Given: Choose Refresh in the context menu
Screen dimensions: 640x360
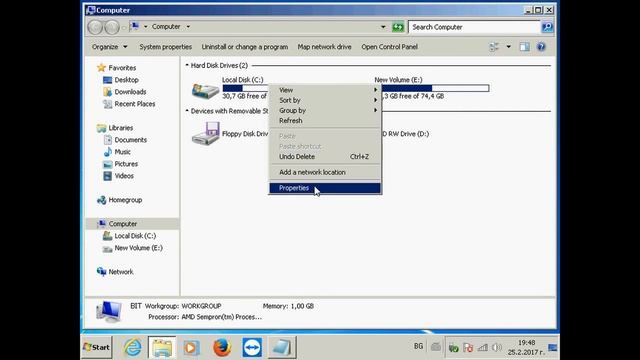Looking at the screenshot, I should [324, 120].
